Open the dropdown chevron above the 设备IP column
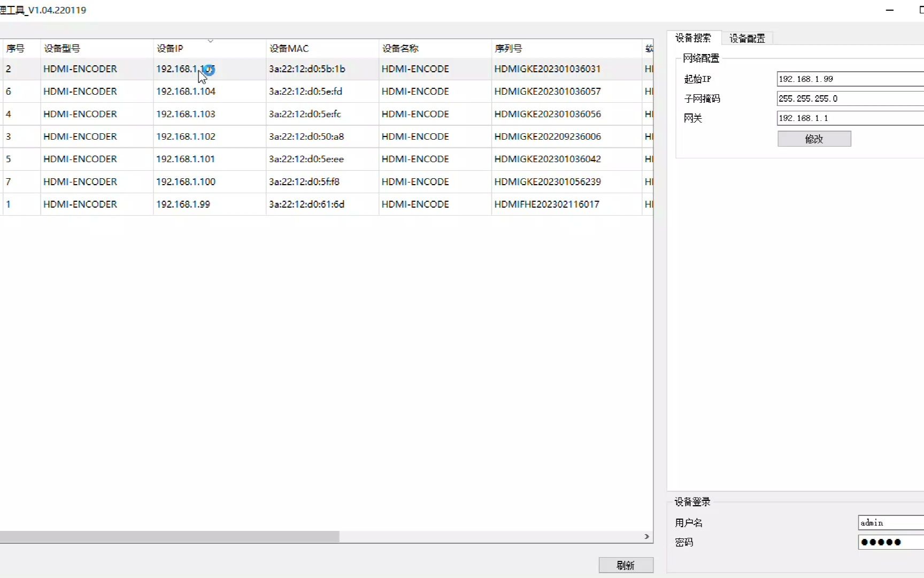924x578 pixels. (x=210, y=40)
